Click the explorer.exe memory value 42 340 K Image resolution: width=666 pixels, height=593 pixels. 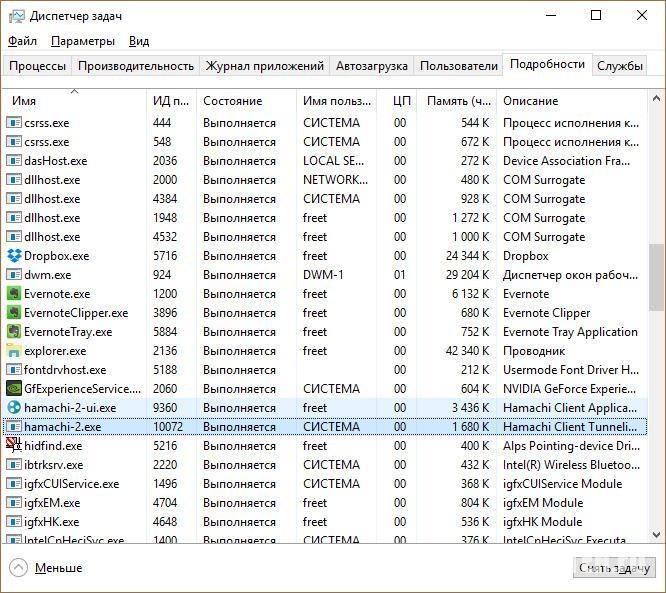click(x=467, y=351)
